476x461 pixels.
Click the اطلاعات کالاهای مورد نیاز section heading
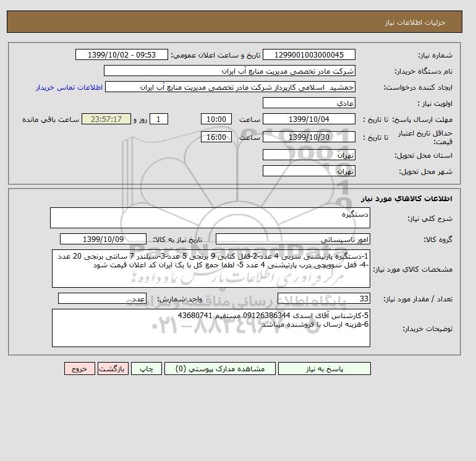(x=407, y=199)
